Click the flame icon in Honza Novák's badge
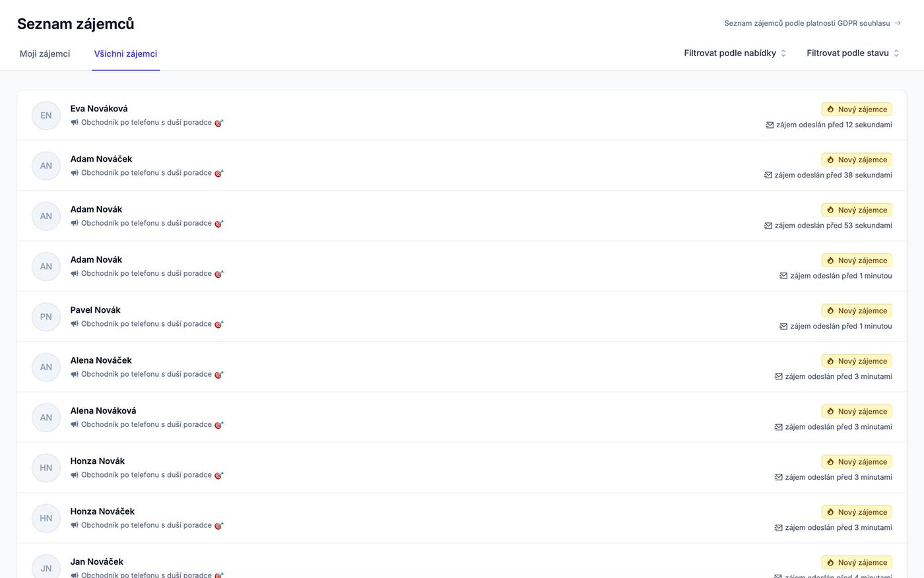The width and height of the screenshot is (924, 578). [830, 462]
